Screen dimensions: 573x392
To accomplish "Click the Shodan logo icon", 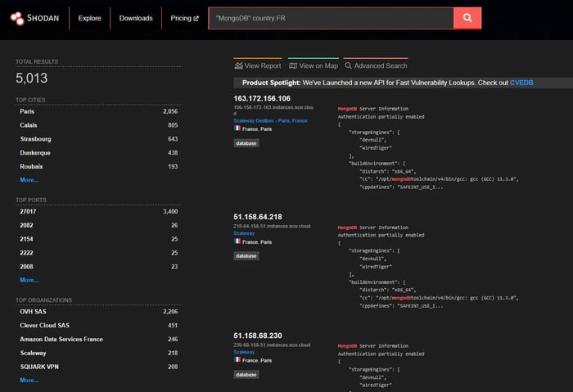I will tap(17, 18).
